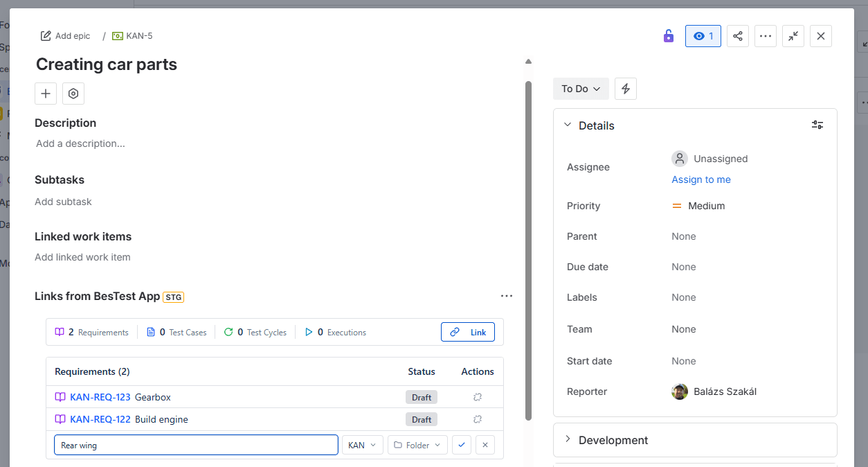
Task: Click Draft status of Build engine
Action: (422, 419)
